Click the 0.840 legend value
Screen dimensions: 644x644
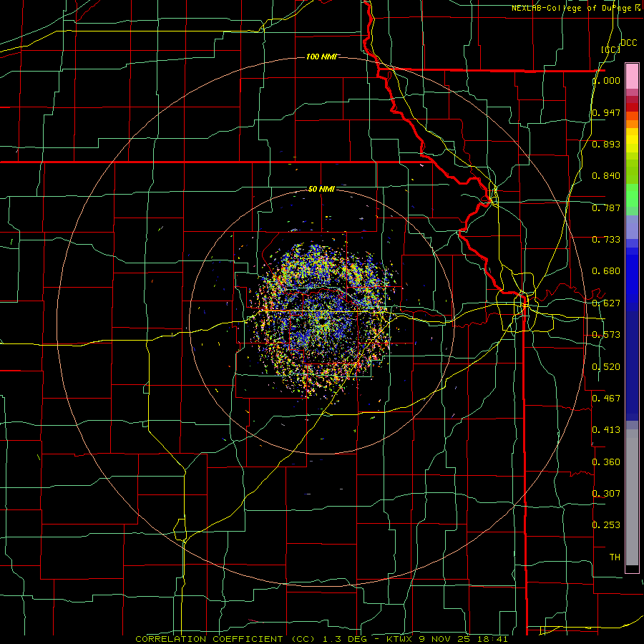click(x=606, y=176)
